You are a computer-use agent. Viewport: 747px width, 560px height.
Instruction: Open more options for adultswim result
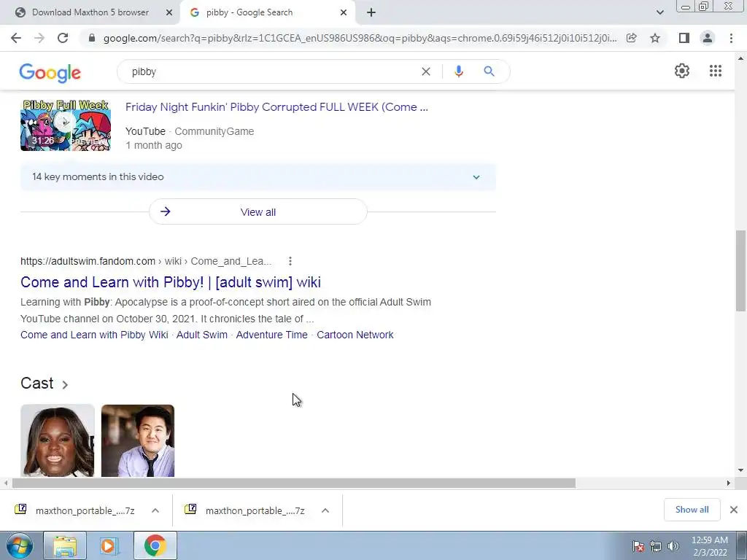click(x=290, y=261)
